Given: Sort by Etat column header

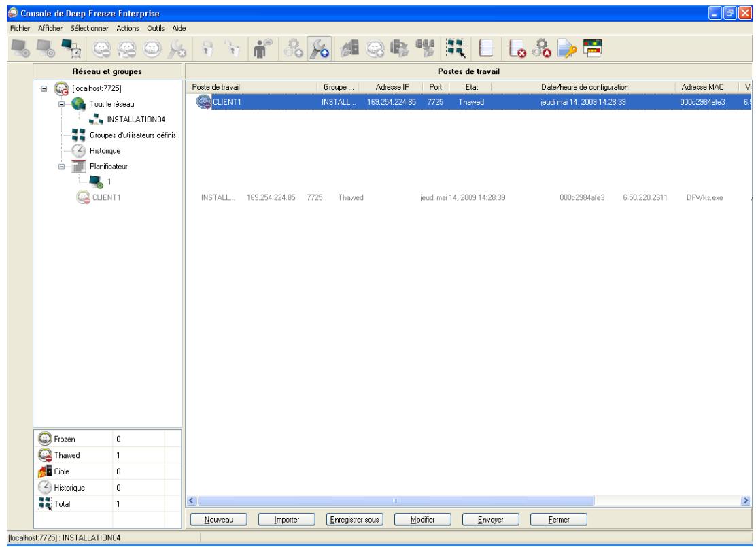Looking at the screenshot, I should click(x=472, y=87).
